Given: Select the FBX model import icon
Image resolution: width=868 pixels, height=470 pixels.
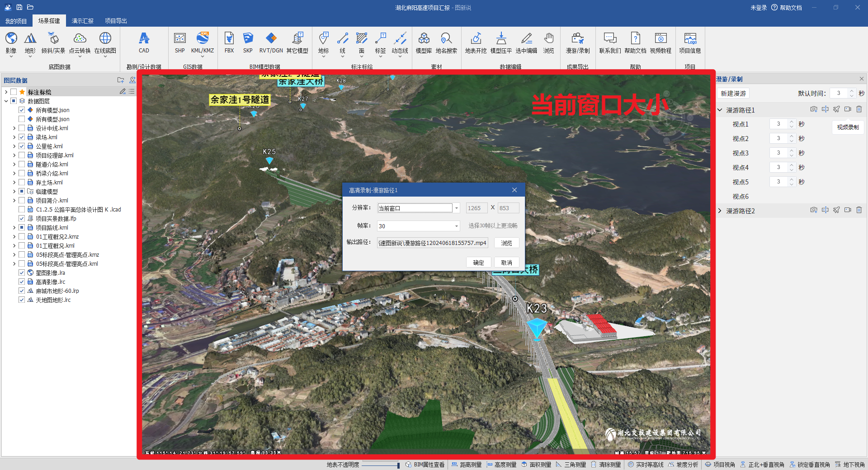Looking at the screenshot, I should point(229,39).
